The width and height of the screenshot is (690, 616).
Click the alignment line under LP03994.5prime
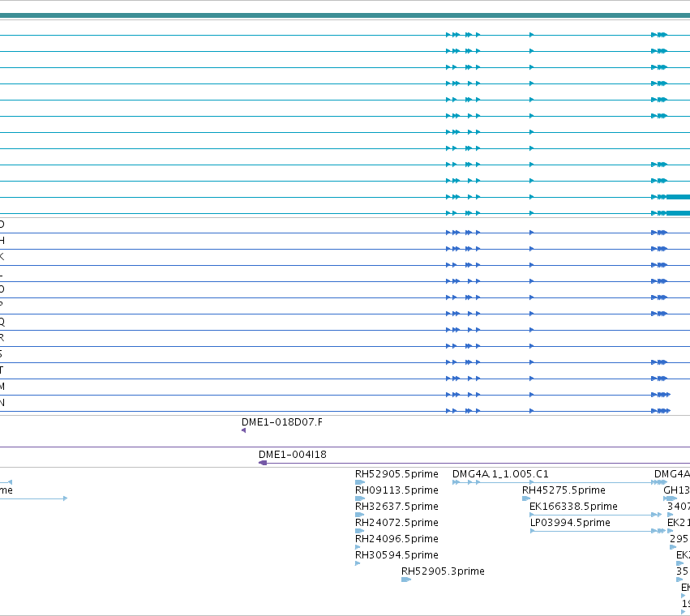pyautogui.click(x=598, y=531)
